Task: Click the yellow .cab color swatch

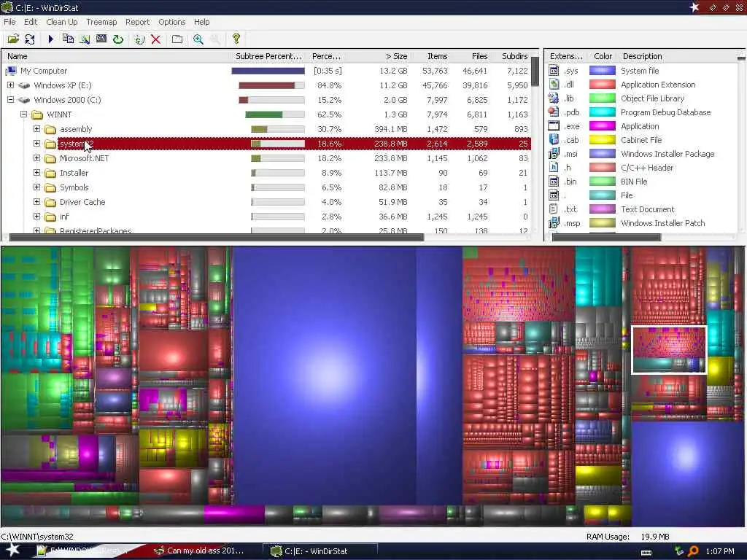Action: point(602,139)
